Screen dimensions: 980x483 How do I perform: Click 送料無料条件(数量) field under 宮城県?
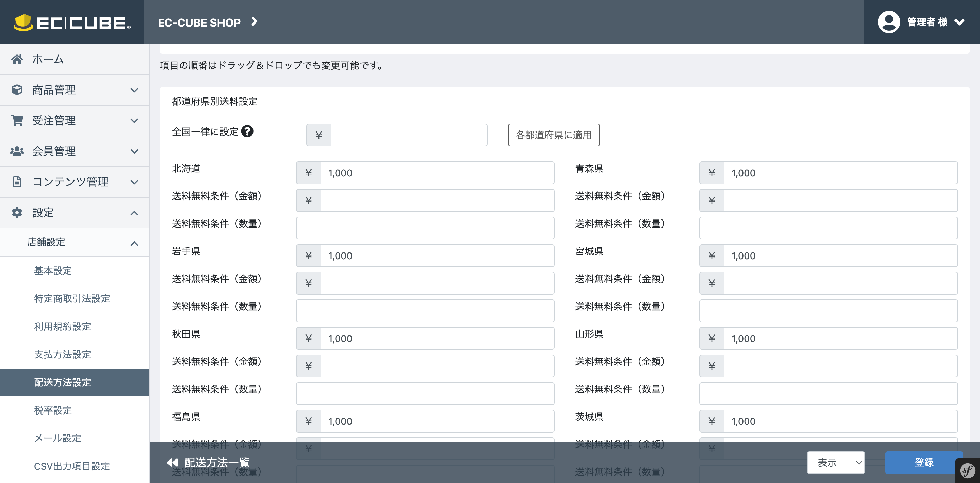pos(829,310)
